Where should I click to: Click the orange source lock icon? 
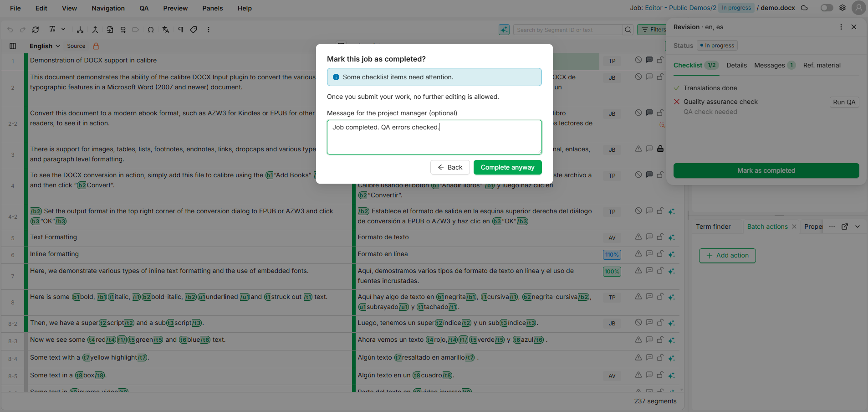(96, 46)
